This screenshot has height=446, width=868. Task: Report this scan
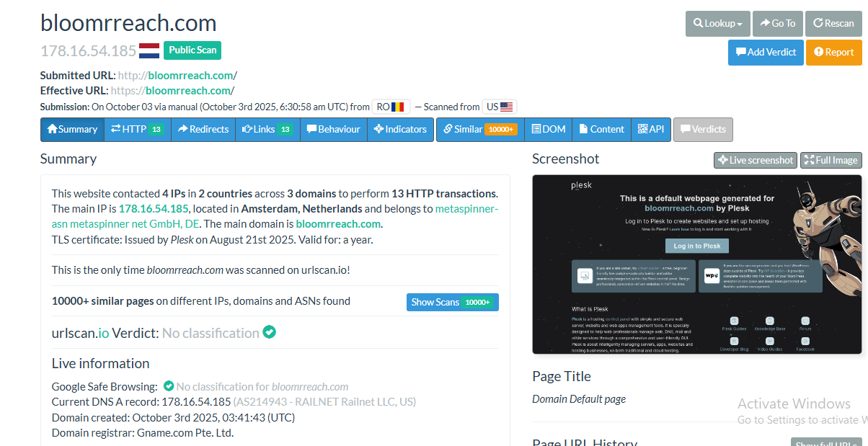pyautogui.click(x=833, y=52)
